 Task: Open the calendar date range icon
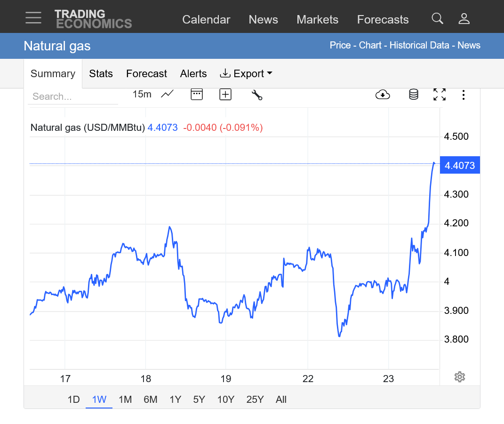[196, 94]
